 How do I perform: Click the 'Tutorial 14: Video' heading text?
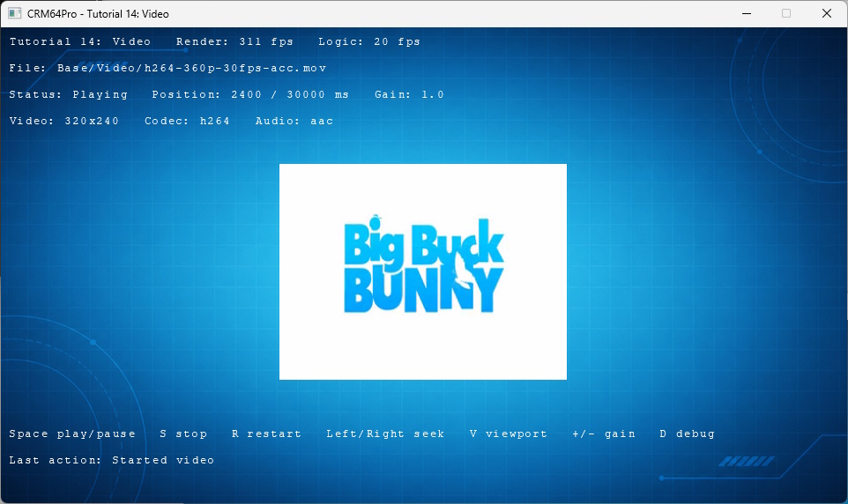click(x=80, y=41)
